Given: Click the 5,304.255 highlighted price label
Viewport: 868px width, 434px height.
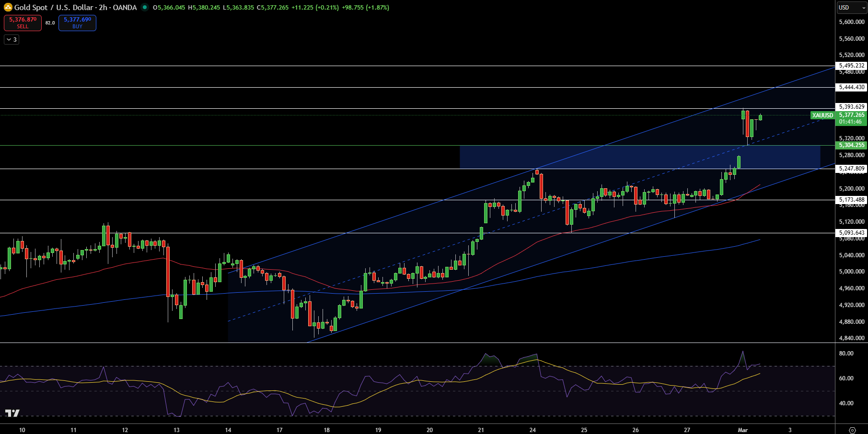Looking at the screenshot, I should (852, 145).
